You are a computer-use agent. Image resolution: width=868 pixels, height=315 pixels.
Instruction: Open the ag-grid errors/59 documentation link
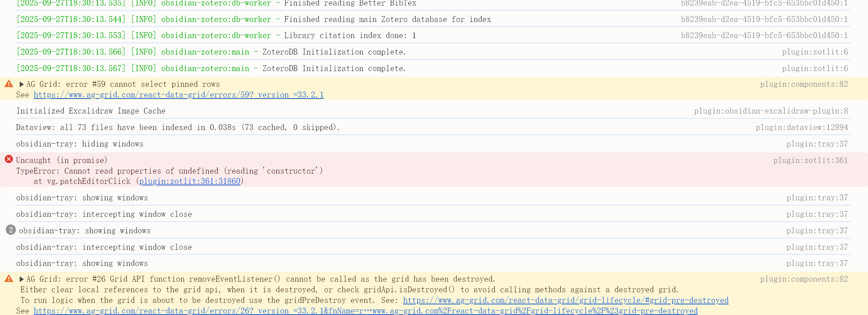tap(179, 95)
